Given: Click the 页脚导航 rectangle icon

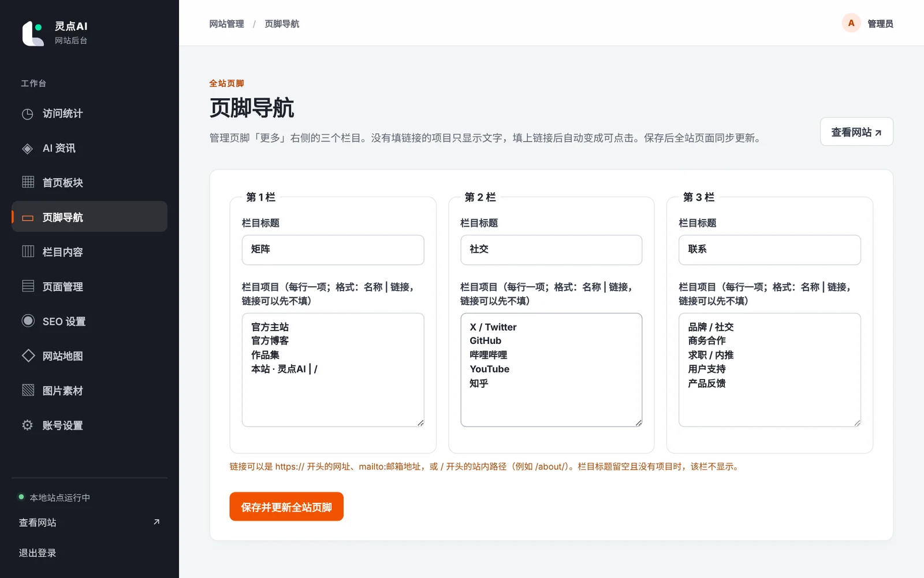Looking at the screenshot, I should point(28,218).
